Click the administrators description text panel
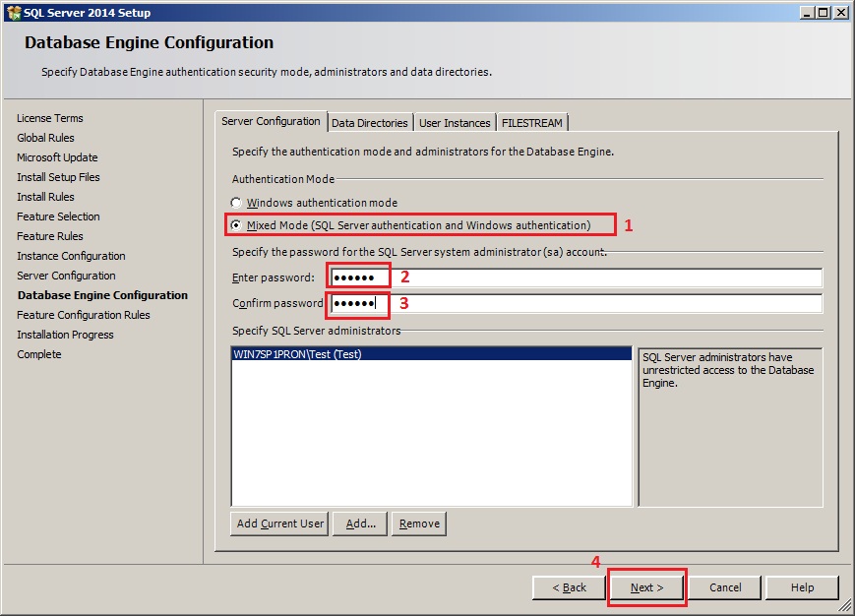This screenshot has width=855, height=616. click(x=730, y=427)
